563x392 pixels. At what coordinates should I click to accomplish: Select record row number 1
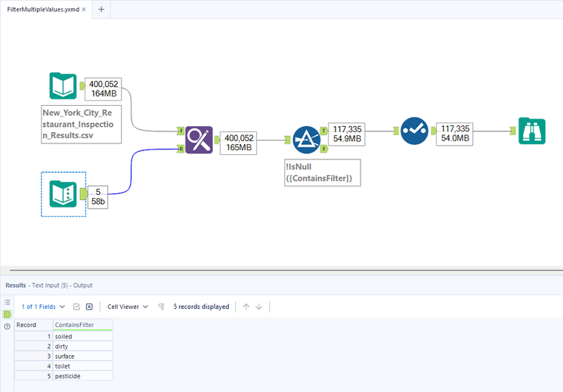(x=33, y=336)
